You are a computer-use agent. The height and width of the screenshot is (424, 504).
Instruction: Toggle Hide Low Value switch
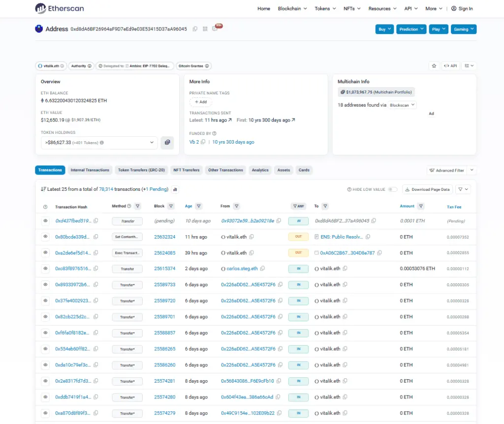pyautogui.click(x=392, y=189)
